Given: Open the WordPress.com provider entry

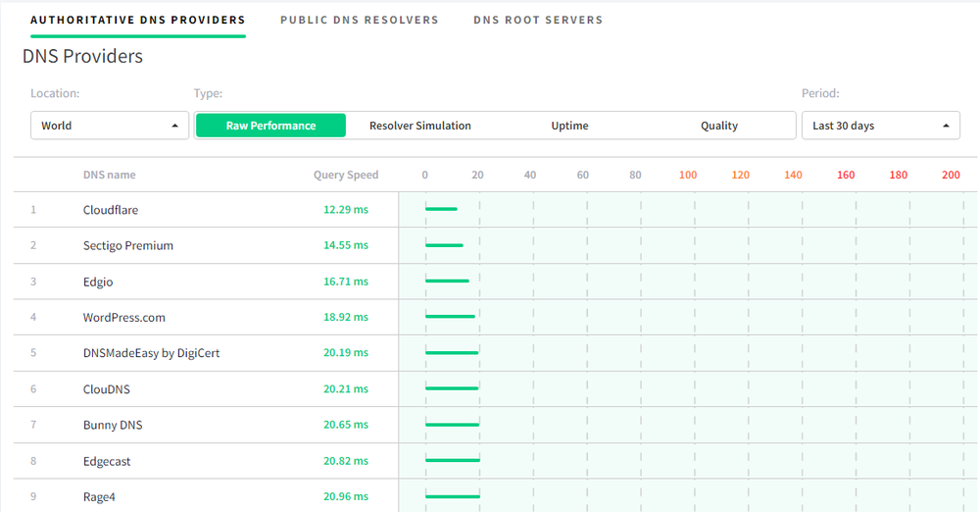Looking at the screenshot, I should [124, 318].
